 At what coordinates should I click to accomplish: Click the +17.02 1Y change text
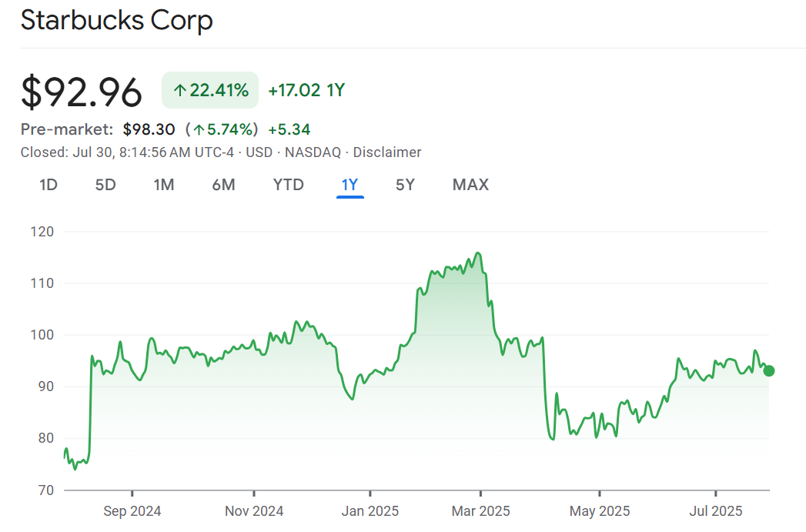coord(306,91)
